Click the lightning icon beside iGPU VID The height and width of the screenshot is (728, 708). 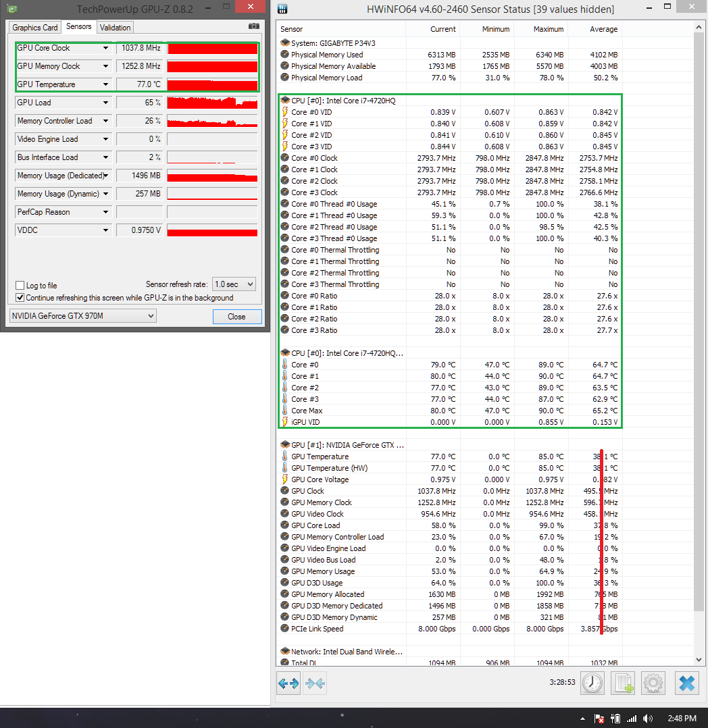(x=285, y=421)
